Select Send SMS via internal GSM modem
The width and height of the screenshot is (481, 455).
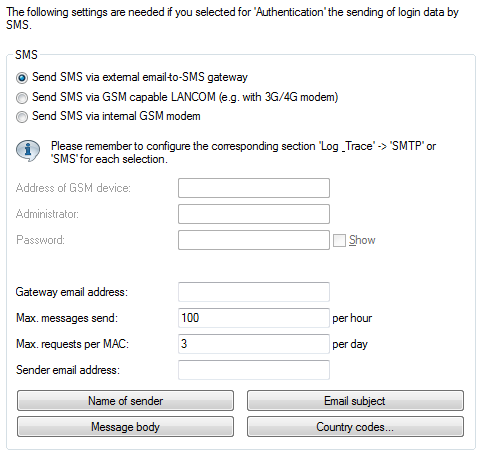(22, 117)
